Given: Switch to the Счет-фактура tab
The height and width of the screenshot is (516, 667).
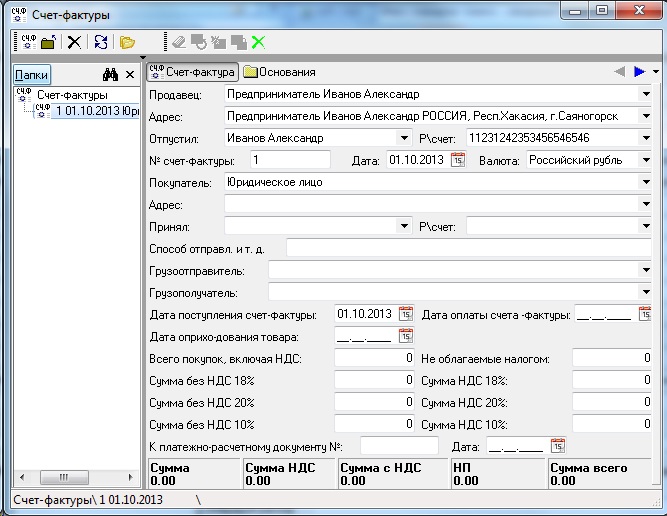Looking at the screenshot, I should (x=192, y=72).
